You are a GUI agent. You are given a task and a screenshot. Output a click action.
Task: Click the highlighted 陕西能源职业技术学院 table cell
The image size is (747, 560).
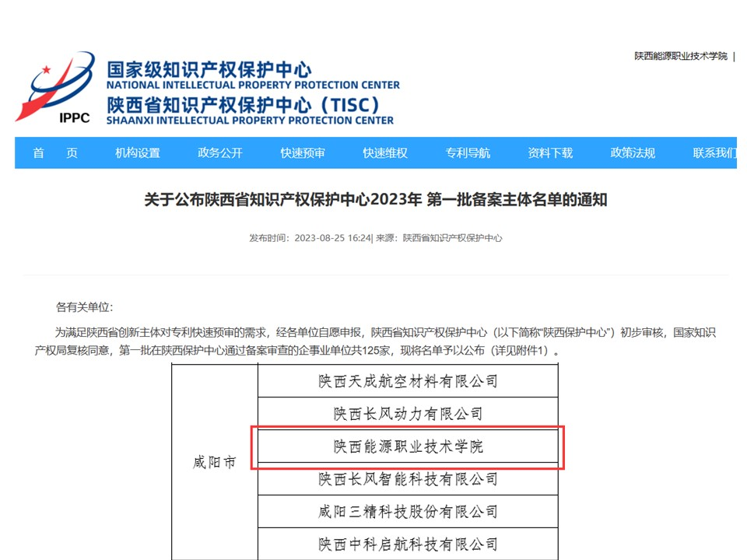click(408, 447)
